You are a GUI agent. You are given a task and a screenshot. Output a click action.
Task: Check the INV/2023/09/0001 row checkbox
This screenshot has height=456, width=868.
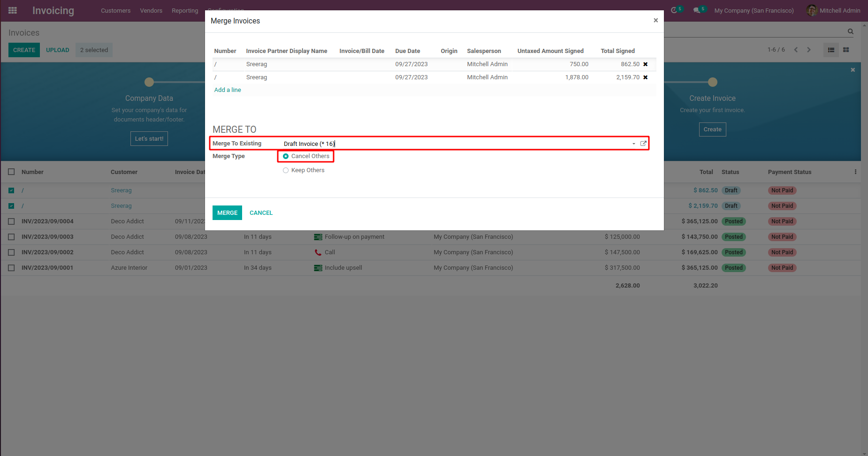click(x=11, y=268)
